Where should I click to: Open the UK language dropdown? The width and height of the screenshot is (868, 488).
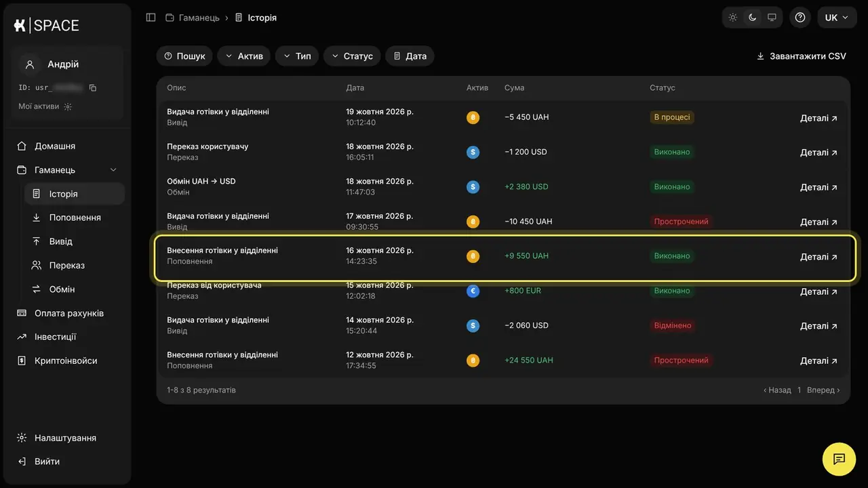click(837, 18)
